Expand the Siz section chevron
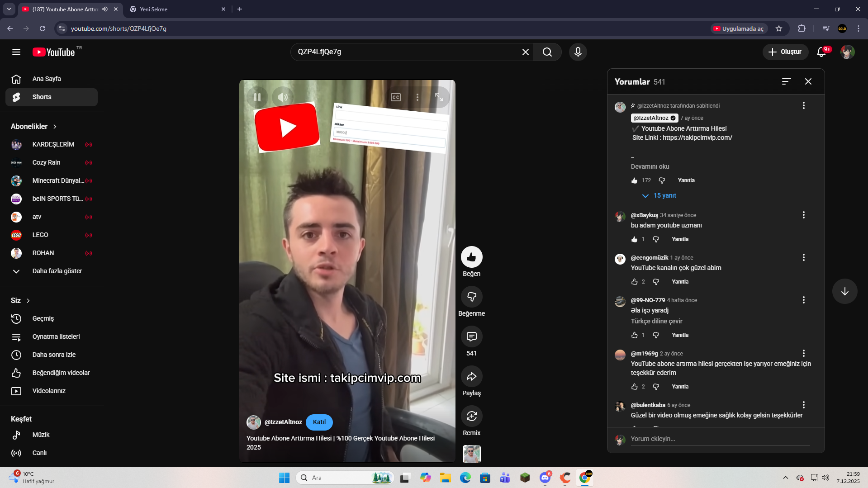The image size is (868, 488). [28, 301]
